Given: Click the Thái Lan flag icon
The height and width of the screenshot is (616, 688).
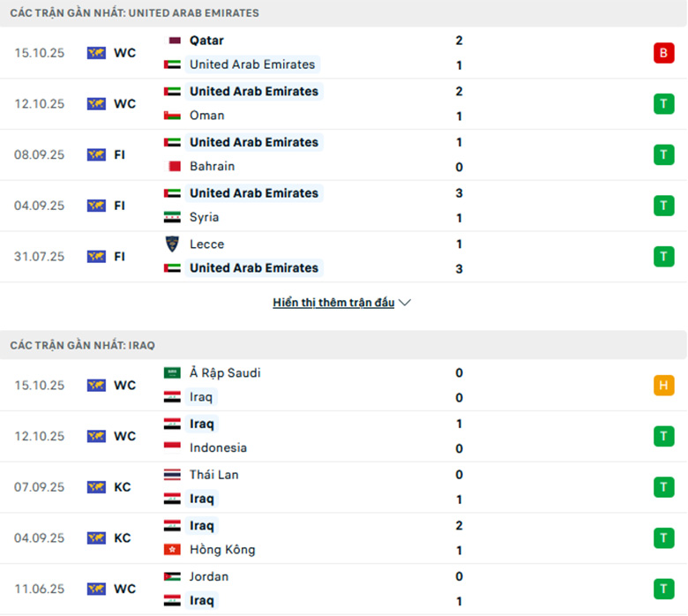Looking at the screenshot, I should (173, 475).
